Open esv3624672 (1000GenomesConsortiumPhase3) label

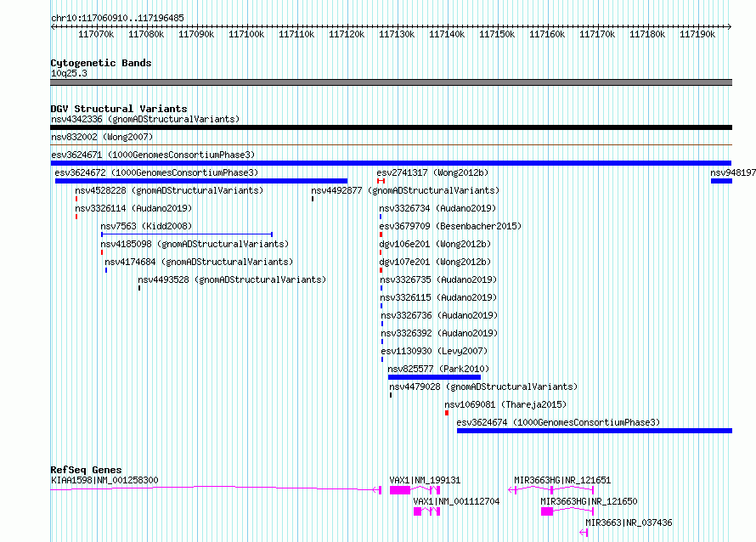(156, 172)
